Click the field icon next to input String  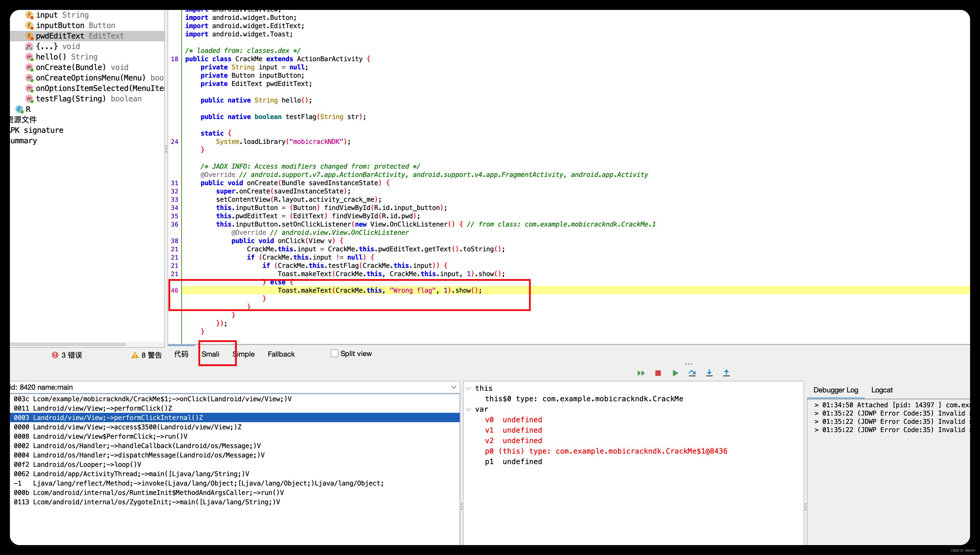pyautogui.click(x=29, y=15)
